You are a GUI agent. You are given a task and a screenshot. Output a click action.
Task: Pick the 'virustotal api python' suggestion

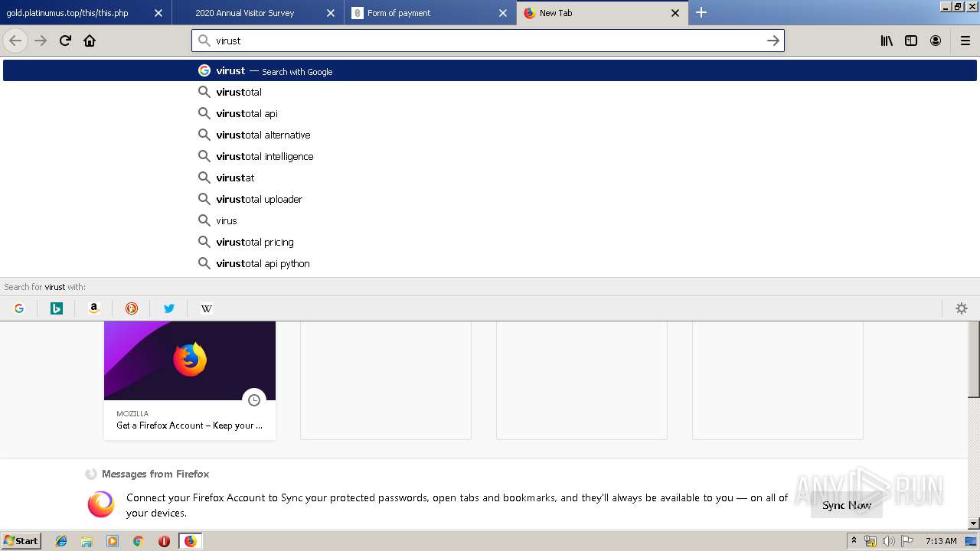click(x=490, y=263)
